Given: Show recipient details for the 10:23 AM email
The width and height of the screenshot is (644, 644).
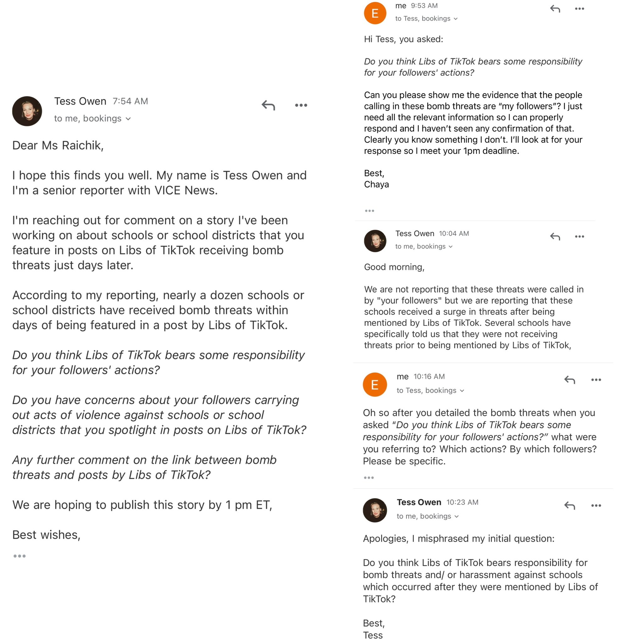Looking at the screenshot, I should 457,516.
